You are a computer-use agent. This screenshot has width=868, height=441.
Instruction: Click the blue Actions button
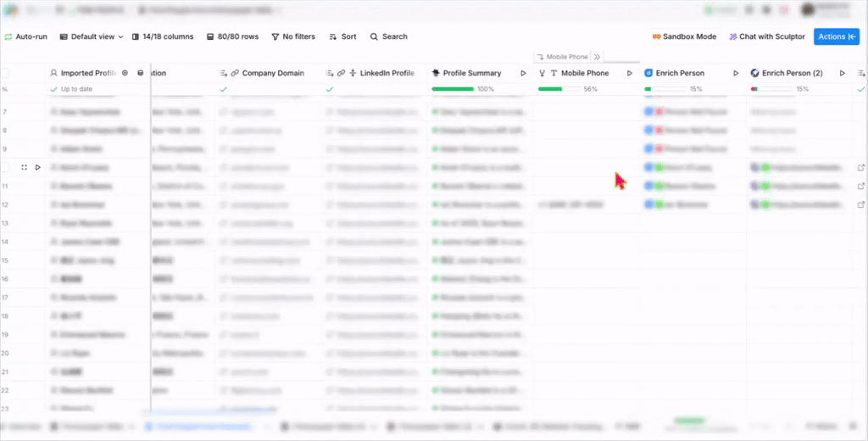pos(837,36)
